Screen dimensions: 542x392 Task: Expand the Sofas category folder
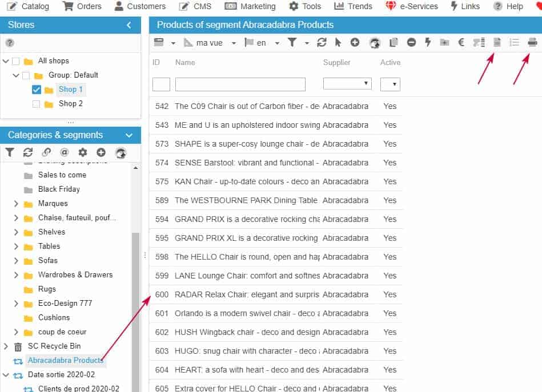click(16, 261)
